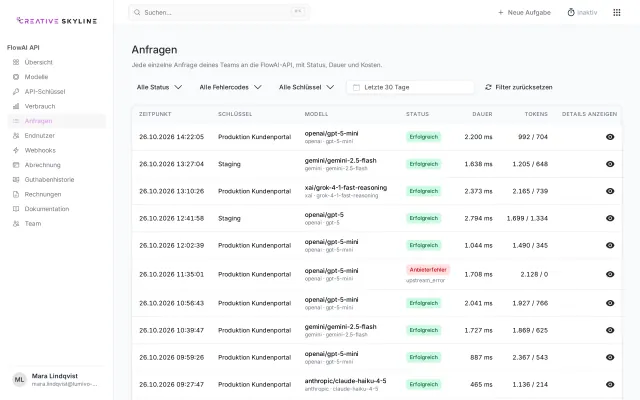Image resolution: width=640 pixels, height=400 pixels.
Task: Click the Zeitpunkt column header
Action: [x=155, y=114]
